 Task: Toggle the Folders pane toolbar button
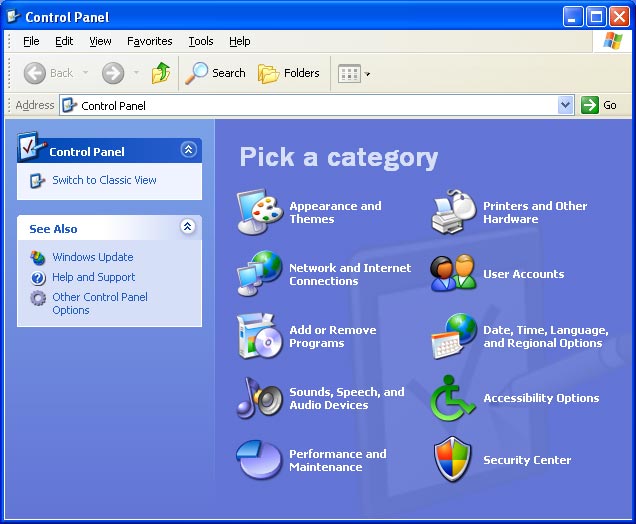click(x=289, y=73)
